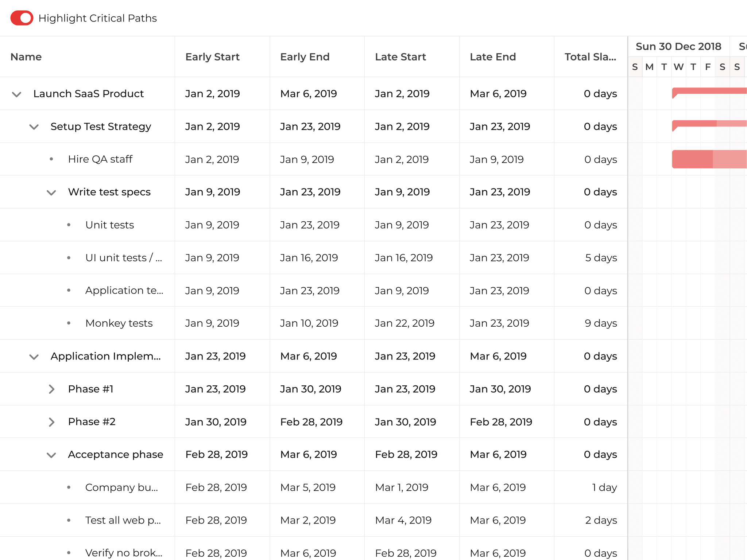Screen dimensions: 747x560
Task: Collapse the Setup Test Strategy group
Action: coord(34,127)
